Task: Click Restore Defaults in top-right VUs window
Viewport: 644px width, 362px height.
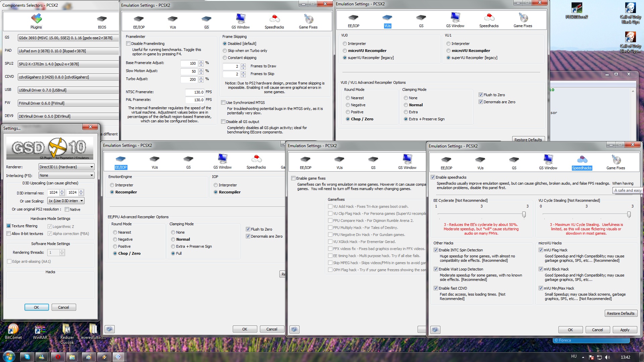Action: click(x=528, y=139)
